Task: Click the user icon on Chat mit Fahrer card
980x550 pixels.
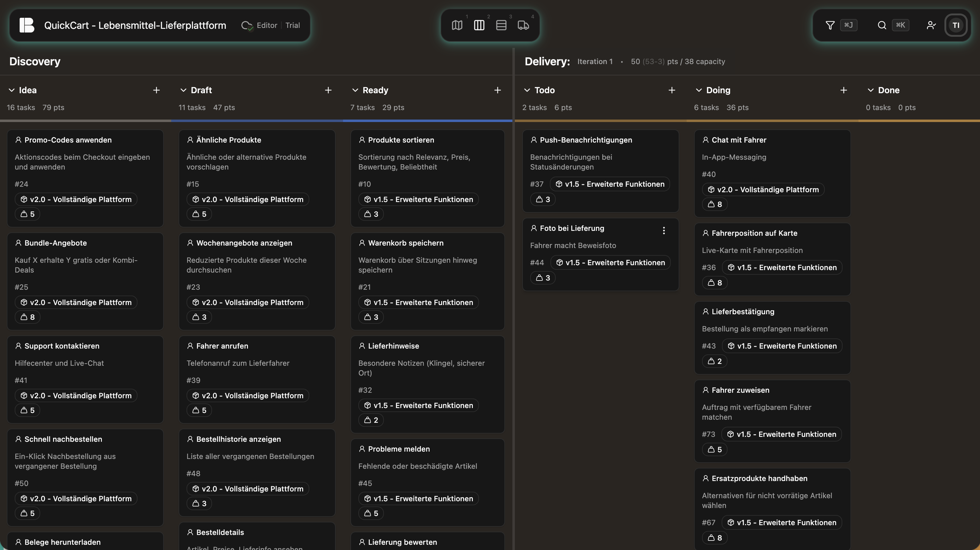Action: click(x=705, y=140)
